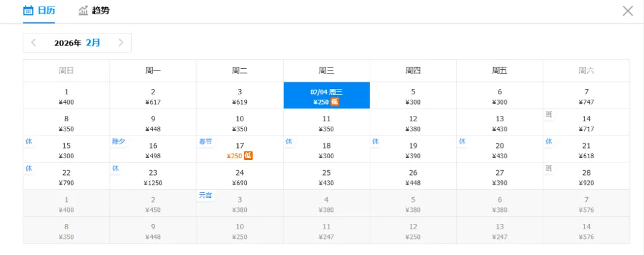Select February 19 priced ¥390
644x255 pixels.
point(413,150)
